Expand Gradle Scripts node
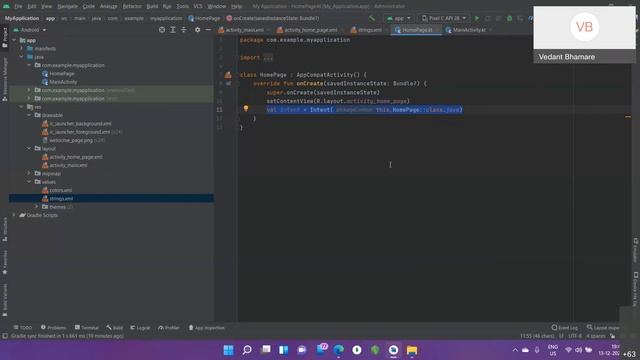 click(14, 215)
